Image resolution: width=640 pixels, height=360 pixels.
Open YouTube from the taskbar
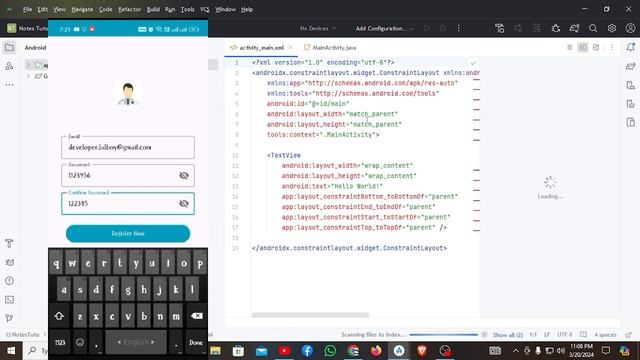point(284,351)
